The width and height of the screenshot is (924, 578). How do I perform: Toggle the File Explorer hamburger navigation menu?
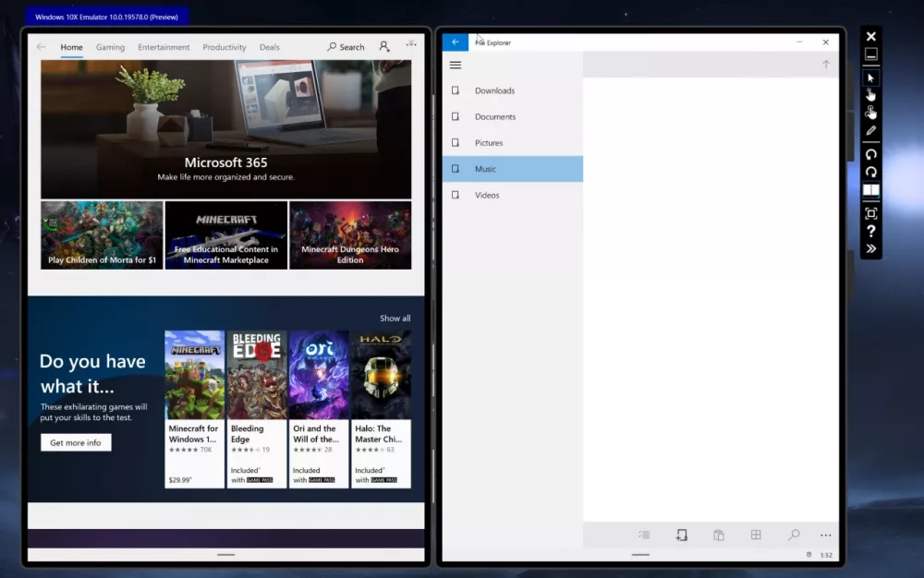[455, 65]
